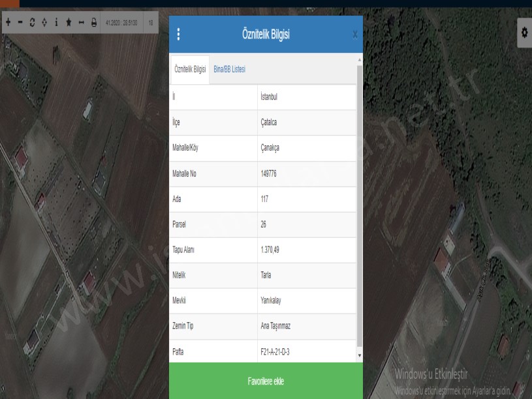Select the Öznitelik Bilgisi tab

[x=190, y=70]
